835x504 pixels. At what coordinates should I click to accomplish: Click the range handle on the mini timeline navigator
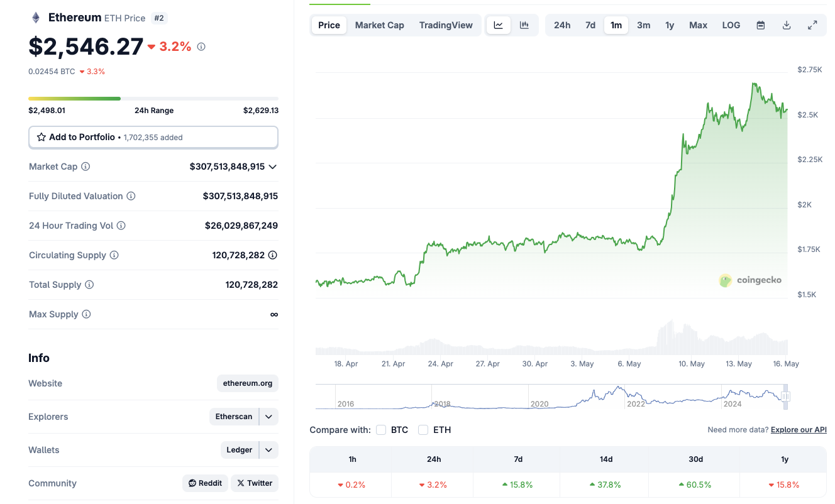pos(785,397)
